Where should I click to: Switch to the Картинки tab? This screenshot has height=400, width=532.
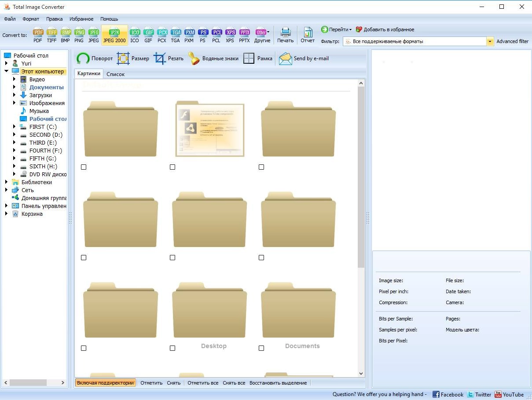pyautogui.click(x=89, y=73)
